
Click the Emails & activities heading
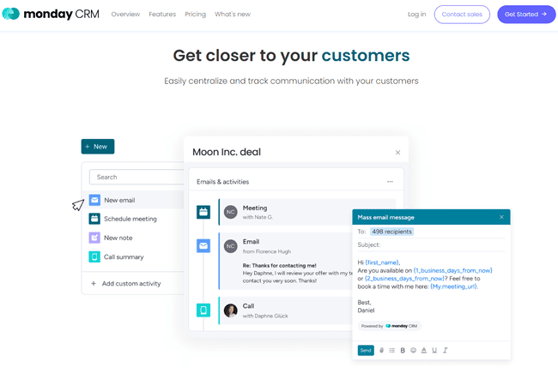[x=223, y=182]
